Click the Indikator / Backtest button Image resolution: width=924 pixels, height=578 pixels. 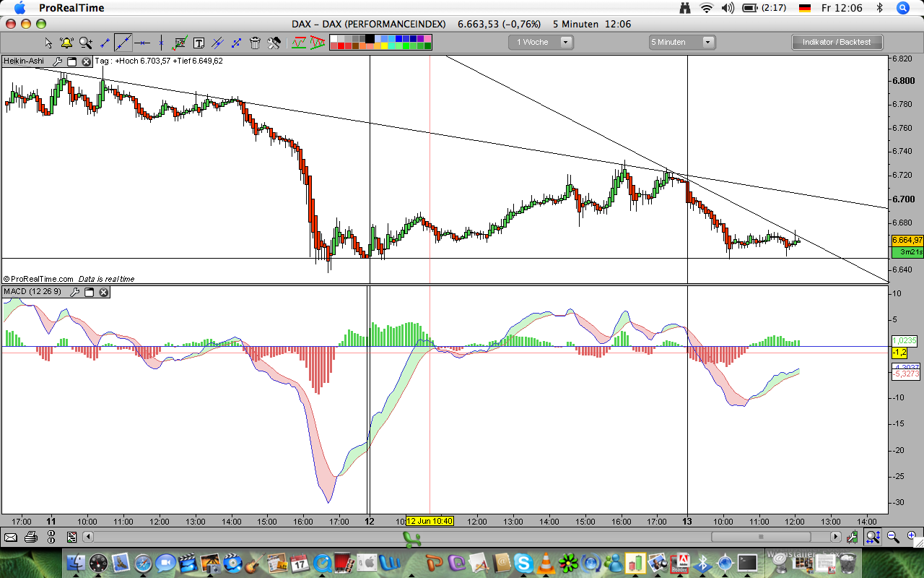click(837, 42)
